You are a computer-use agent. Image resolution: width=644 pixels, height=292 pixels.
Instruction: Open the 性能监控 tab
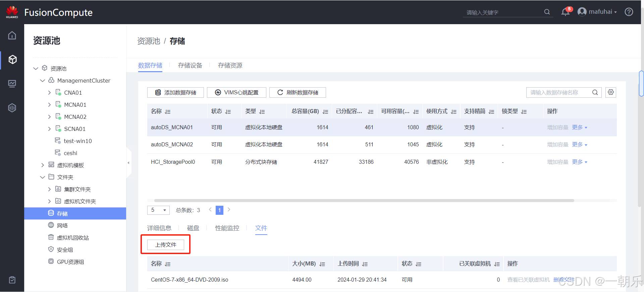pyautogui.click(x=227, y=228)
